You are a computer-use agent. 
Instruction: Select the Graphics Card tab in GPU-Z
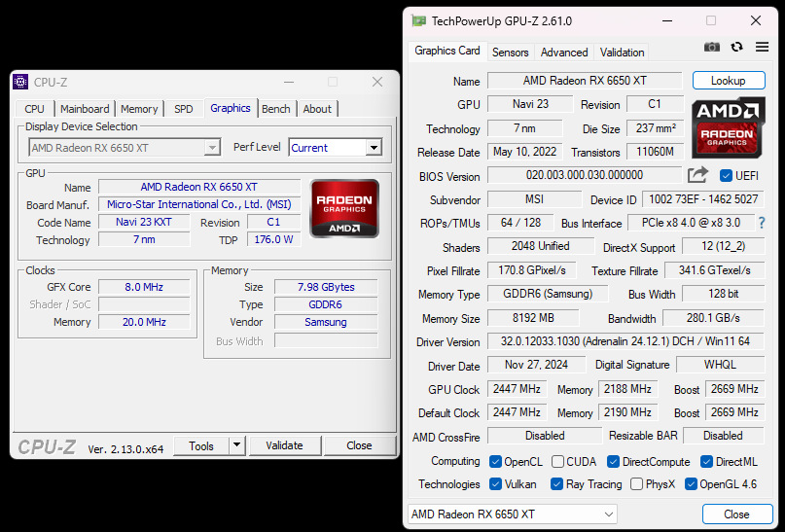pyautogui.click(x=447, y=51)
